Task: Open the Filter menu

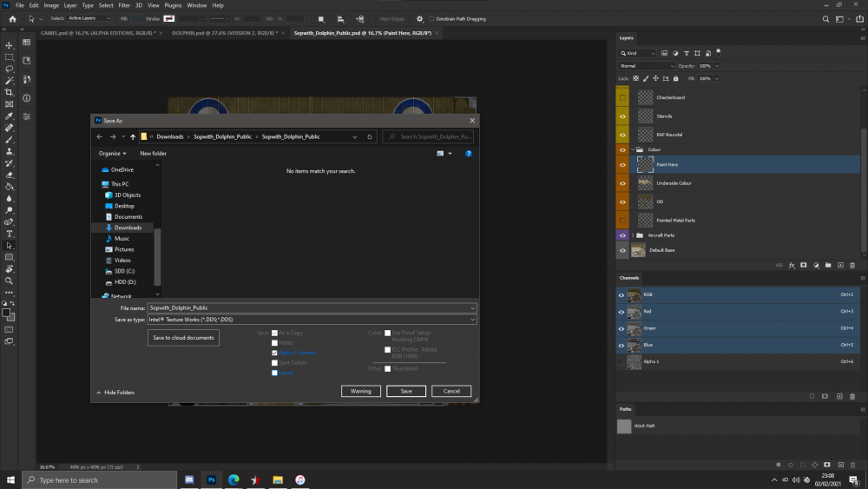Action: tap(124, 5)
